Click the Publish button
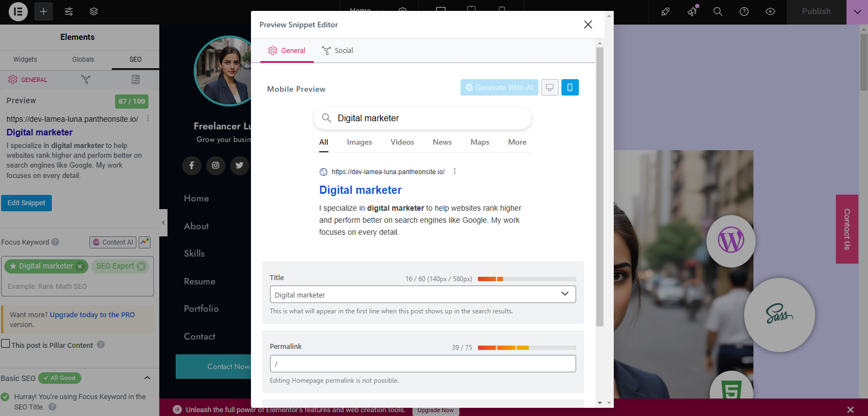868x416 pixels. point(816,11)
